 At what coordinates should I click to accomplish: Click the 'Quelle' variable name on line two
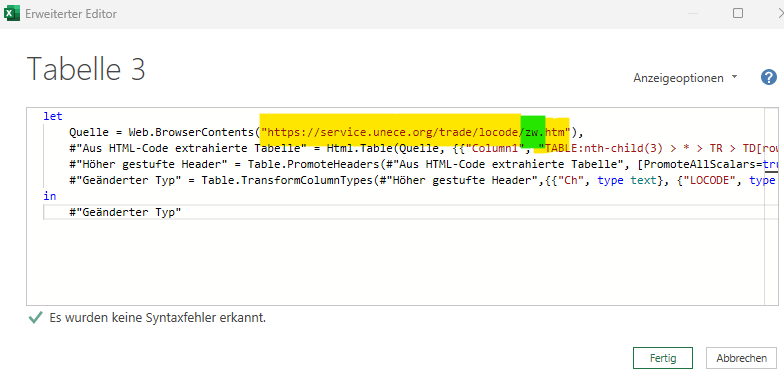coord(89,132)
